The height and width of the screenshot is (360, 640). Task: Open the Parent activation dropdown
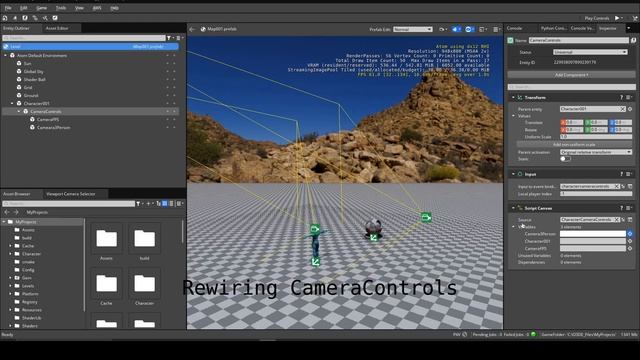tap(596, 152)
